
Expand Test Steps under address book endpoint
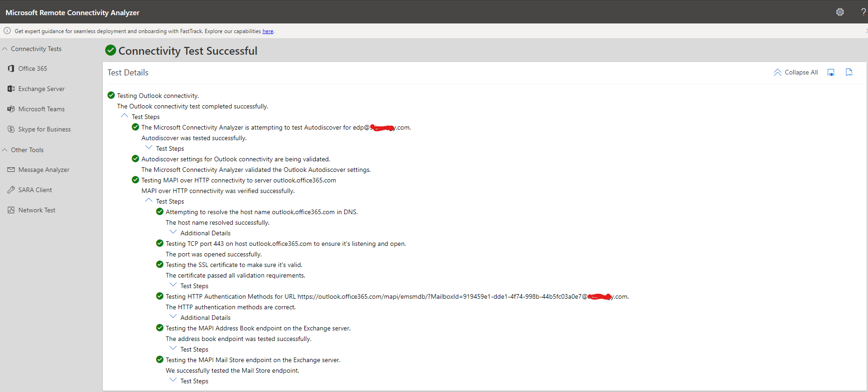[173, 348]
